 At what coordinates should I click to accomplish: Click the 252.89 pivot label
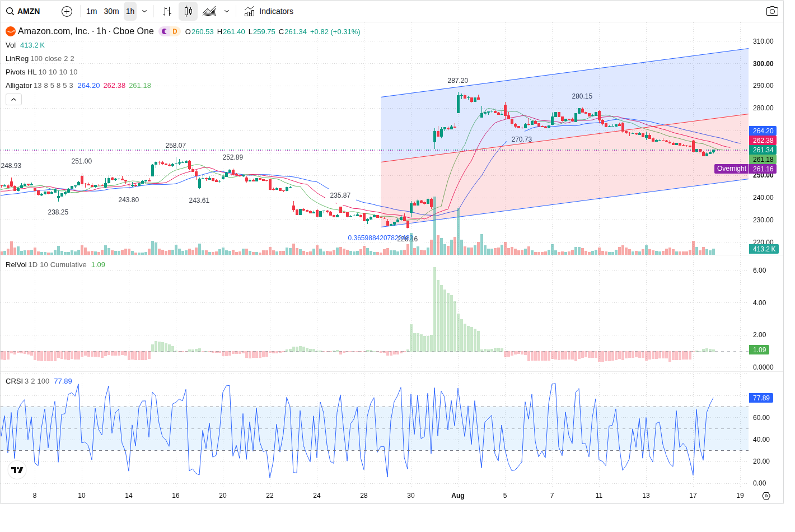[233, 157]
